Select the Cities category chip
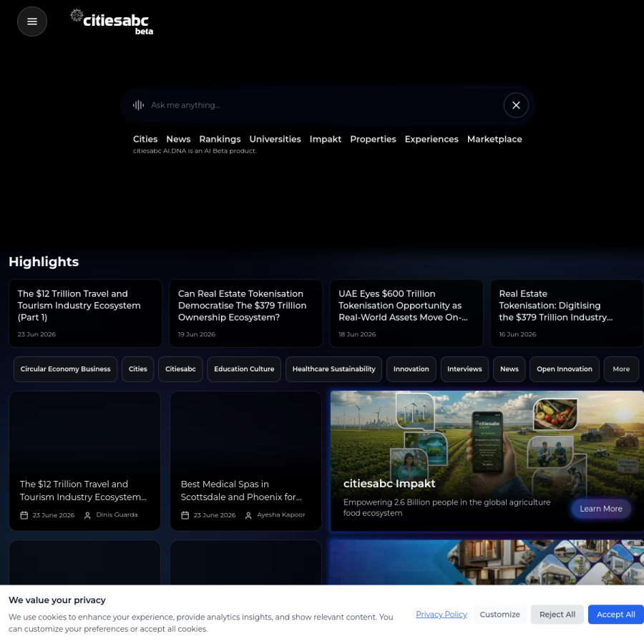644x644 pixels. point(137,369)
